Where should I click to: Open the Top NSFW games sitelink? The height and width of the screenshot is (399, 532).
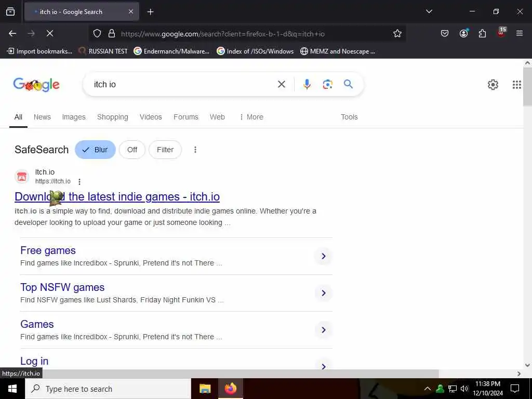(x=62, y=287)
